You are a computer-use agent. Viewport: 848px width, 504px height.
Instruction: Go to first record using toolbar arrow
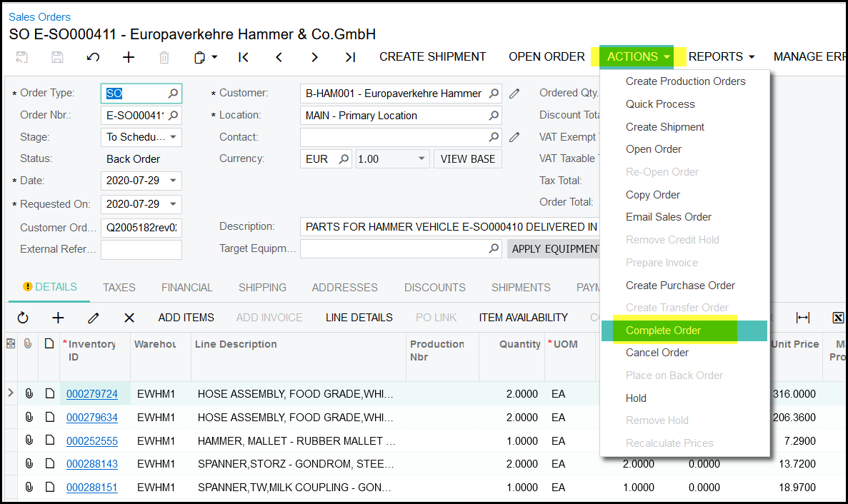[x=244, y=57]
